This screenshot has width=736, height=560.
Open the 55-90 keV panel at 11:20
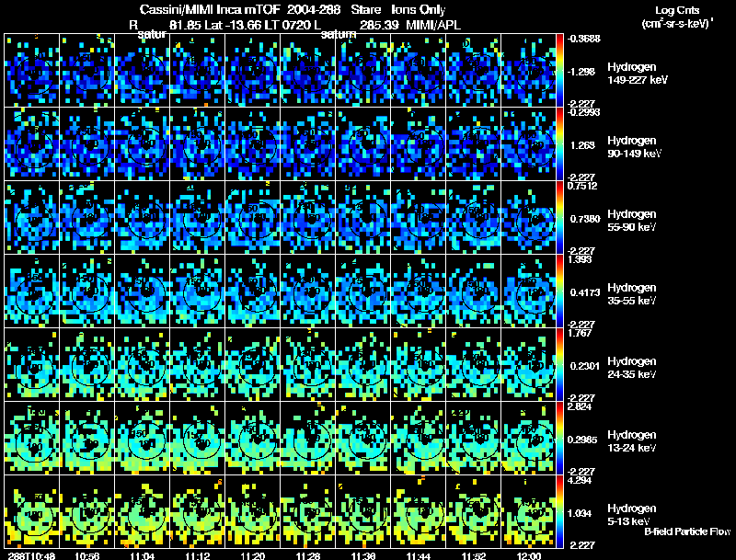click(252, 218)
